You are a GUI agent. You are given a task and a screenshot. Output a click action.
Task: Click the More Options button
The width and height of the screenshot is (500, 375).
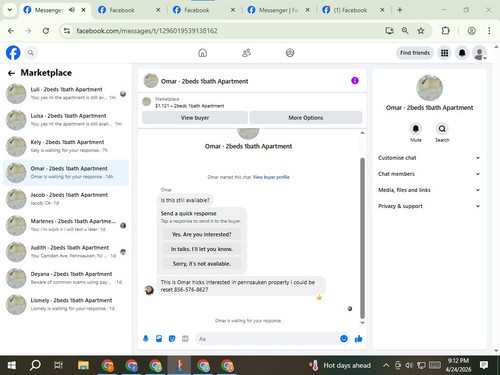(306, 118)
